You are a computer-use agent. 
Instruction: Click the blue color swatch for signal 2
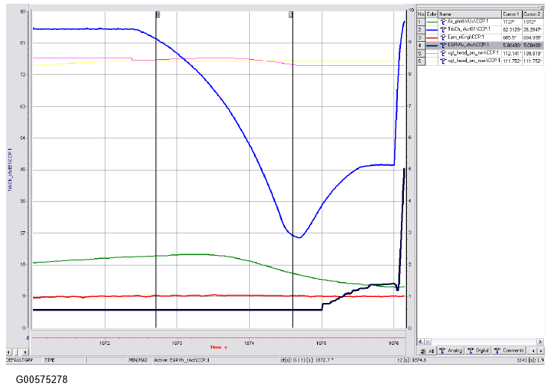[432, 28]
